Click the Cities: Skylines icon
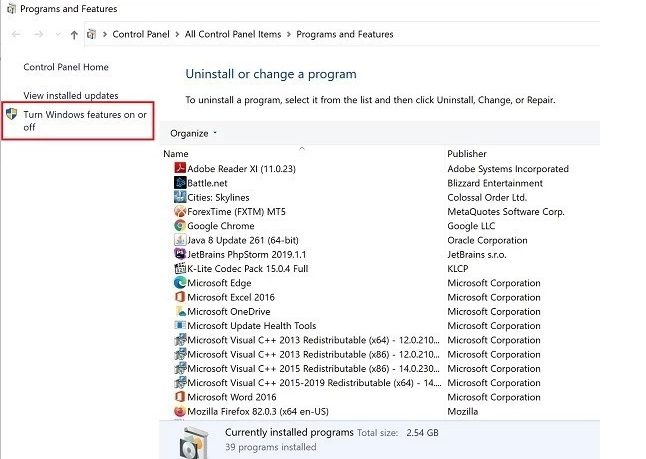646x459 pixels. pos(180,197)
